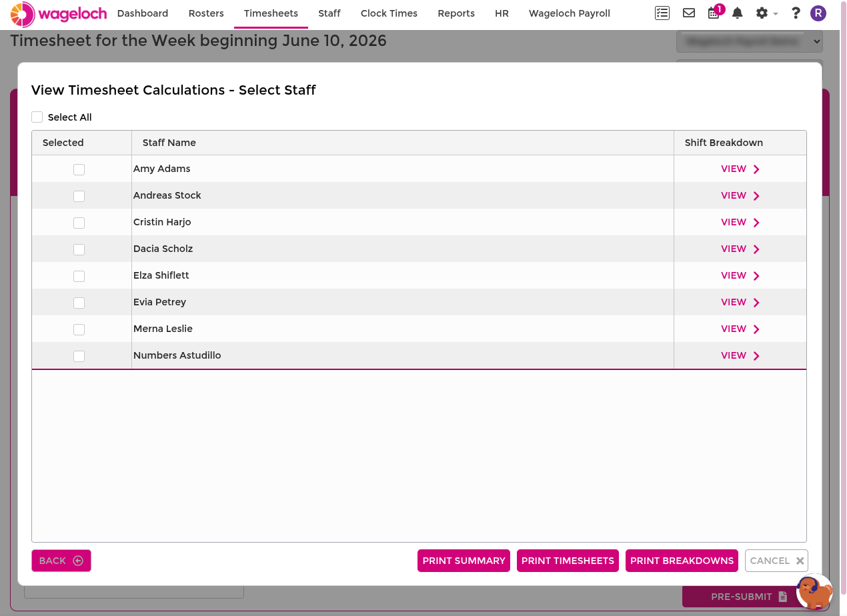This screenshot has height=616, width=847.
Task: Open the help question mark
Action: click(796, 13)
